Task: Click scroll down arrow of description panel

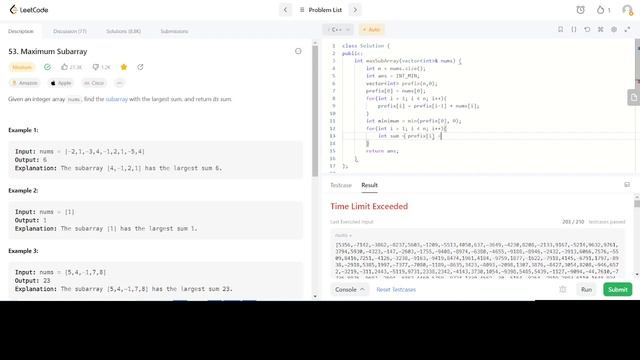Action: 315,297
